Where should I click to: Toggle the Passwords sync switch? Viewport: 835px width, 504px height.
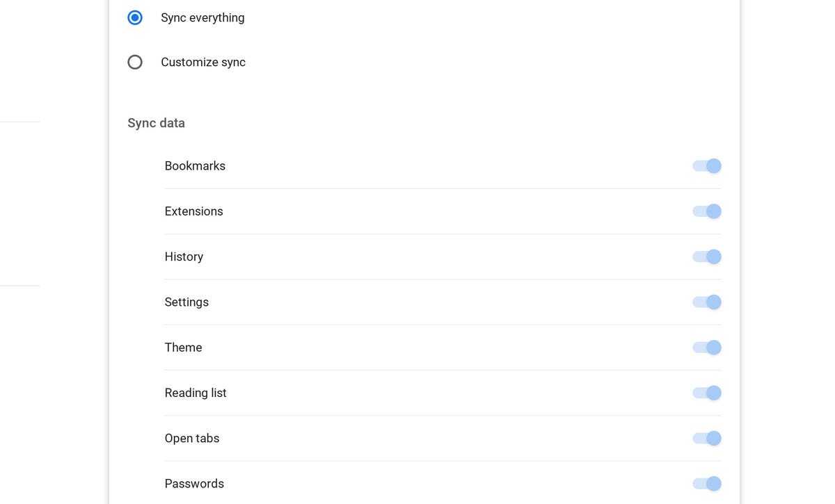[707, 484]
